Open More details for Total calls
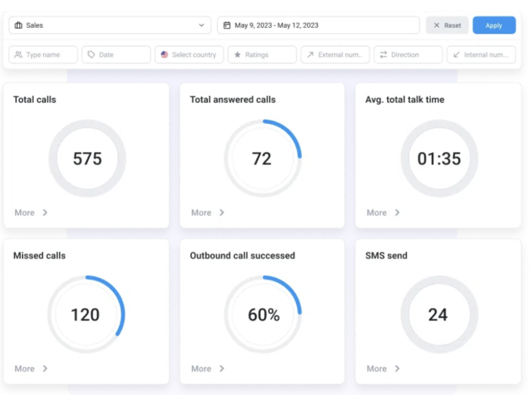Viewport: 532px width, 396px height. (x=30, y=213)
